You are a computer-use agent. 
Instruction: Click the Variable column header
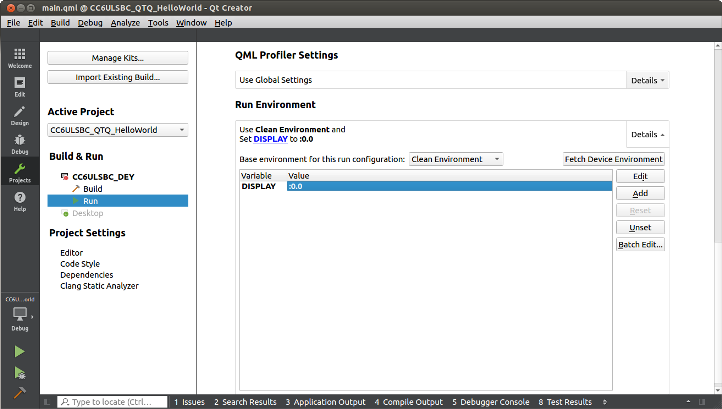[256, 175]
